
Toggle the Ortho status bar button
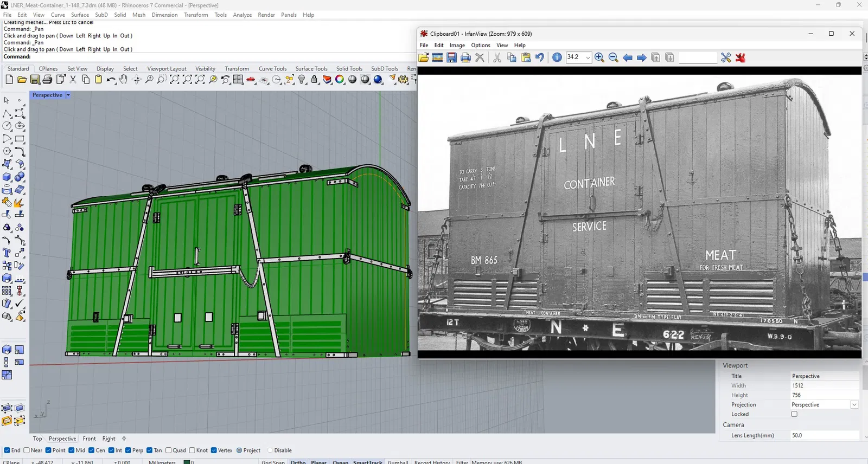(298, 462)
